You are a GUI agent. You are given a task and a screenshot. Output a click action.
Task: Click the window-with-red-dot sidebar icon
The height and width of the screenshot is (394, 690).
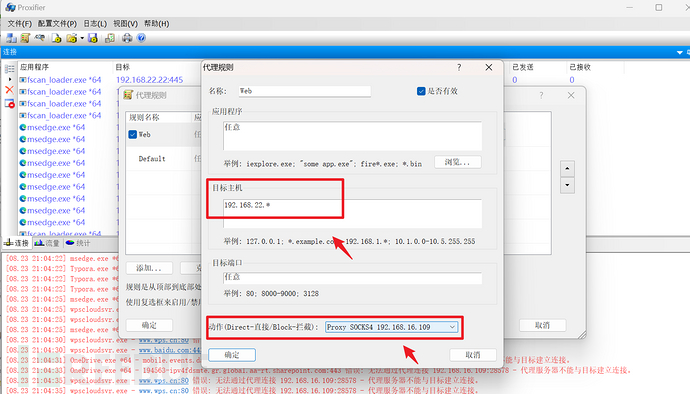pos(9,104)
